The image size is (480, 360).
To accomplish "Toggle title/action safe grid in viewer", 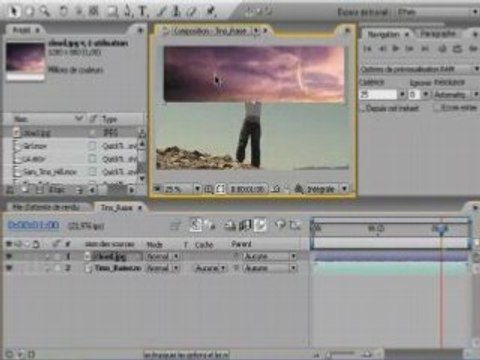I will coord(208,189).
